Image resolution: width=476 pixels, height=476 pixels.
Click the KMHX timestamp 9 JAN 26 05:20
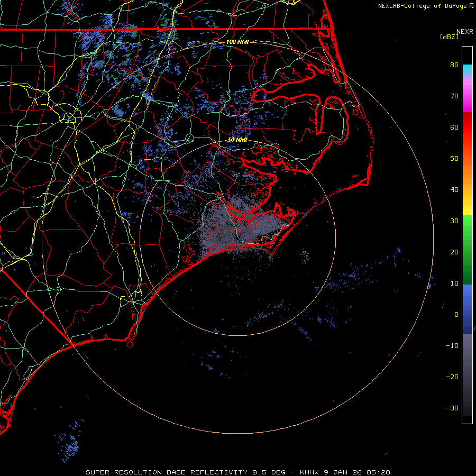coord(345,472)
